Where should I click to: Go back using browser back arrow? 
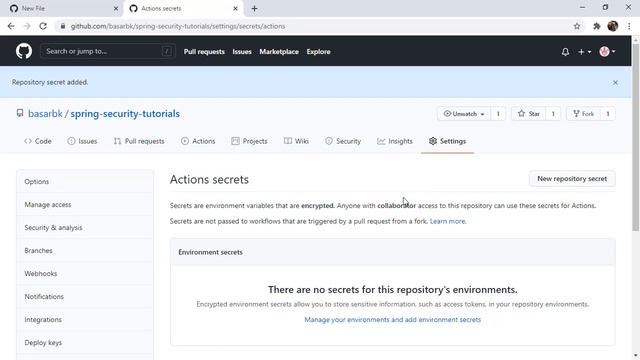coord(11,26)
